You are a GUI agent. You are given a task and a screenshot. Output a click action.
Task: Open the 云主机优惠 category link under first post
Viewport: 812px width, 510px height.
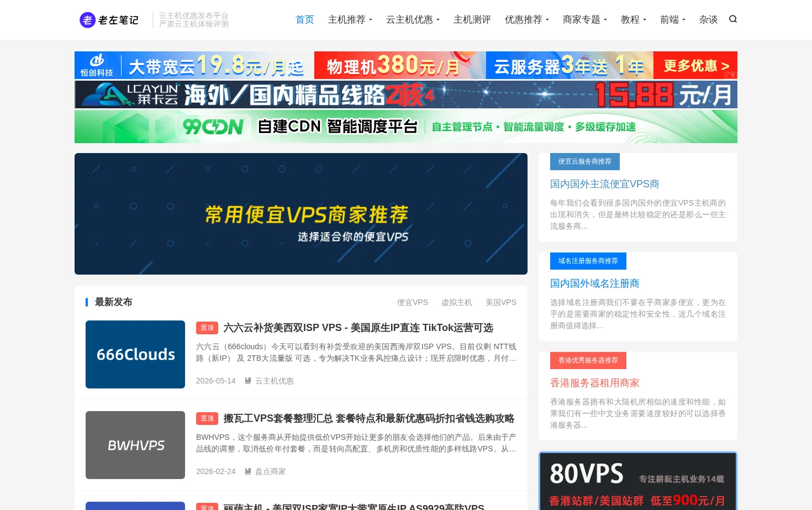pyautogui.click(x=275, y=381)
